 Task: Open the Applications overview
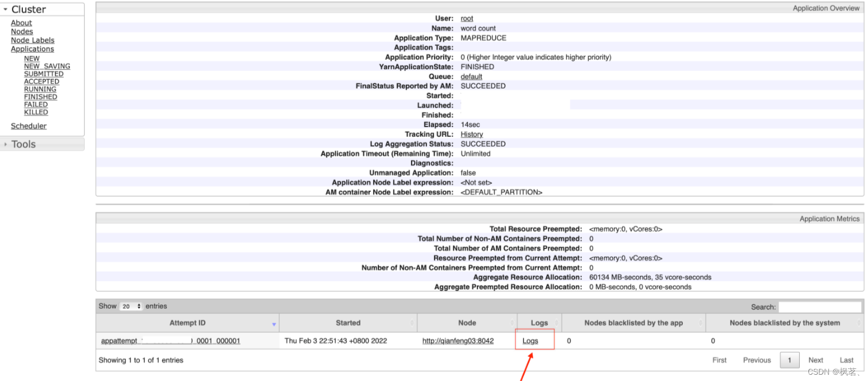32,49
